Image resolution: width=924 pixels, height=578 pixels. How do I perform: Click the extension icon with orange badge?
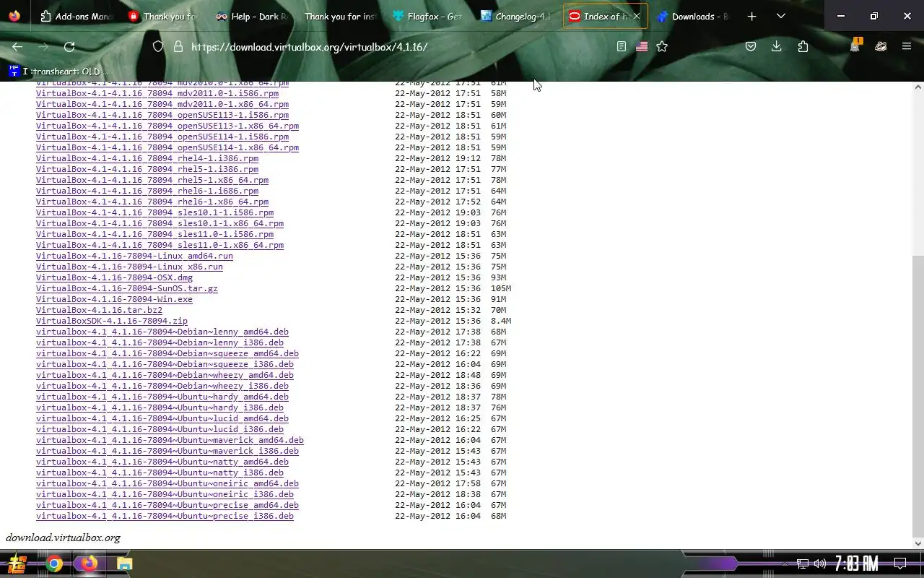[x=855, y=46]
